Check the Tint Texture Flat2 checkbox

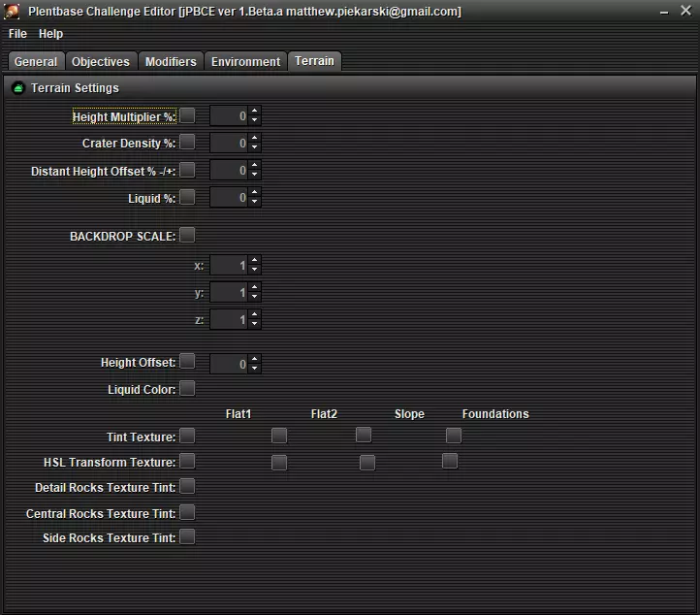pyautogui.click(x=279, y=436)
